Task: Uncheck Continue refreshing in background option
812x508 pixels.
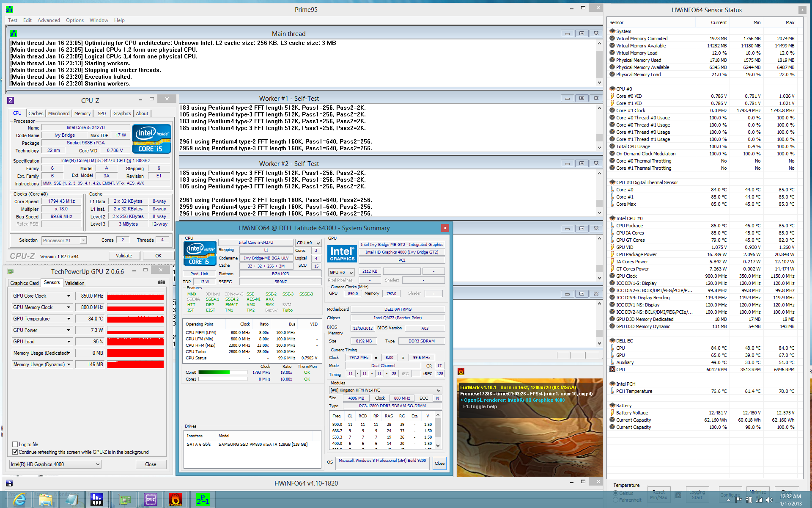Action: [x=15, y=452]
